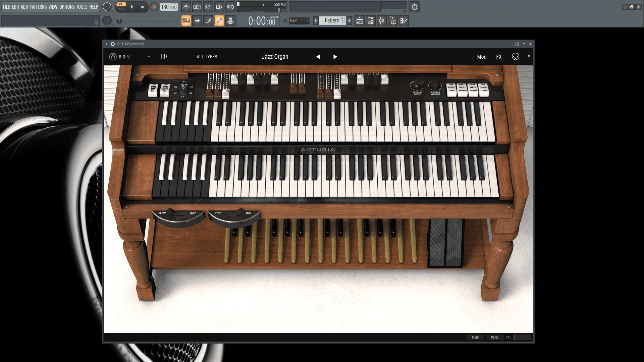Toggle overdub blend recording icon
This screenshot has width=644, height=362.
(219, 7)
